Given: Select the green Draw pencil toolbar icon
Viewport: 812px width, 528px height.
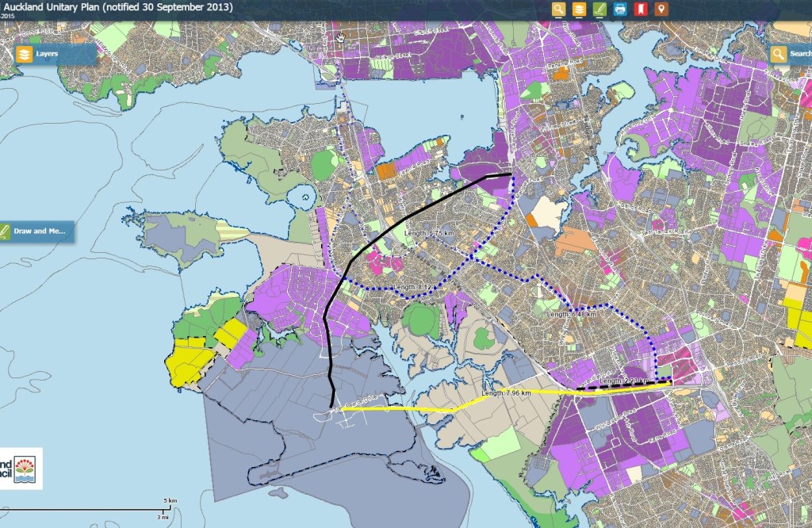Looking at the screenshot, I should point(599,10).
